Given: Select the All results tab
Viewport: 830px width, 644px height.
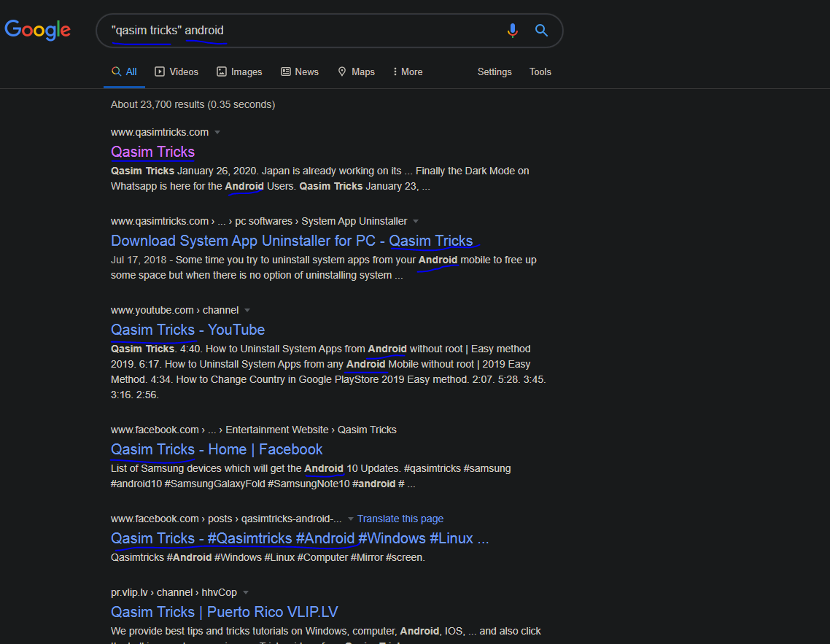Looking at the screenshot, I should [125, 71].
